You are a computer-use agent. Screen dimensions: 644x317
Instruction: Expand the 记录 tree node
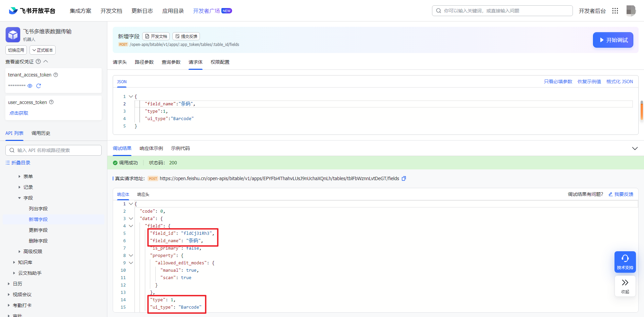pyautogui.click(x=19, y=187)
